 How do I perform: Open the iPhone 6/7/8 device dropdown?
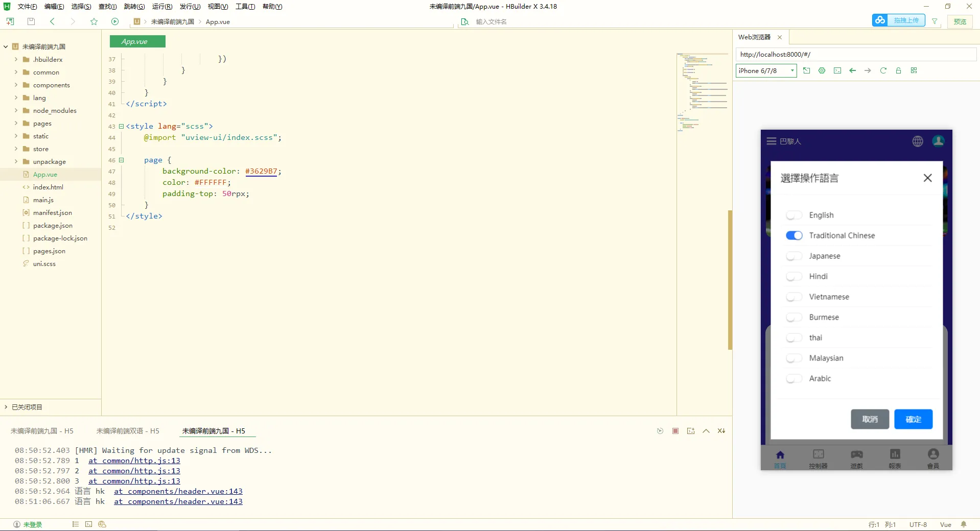click(766, 70)
